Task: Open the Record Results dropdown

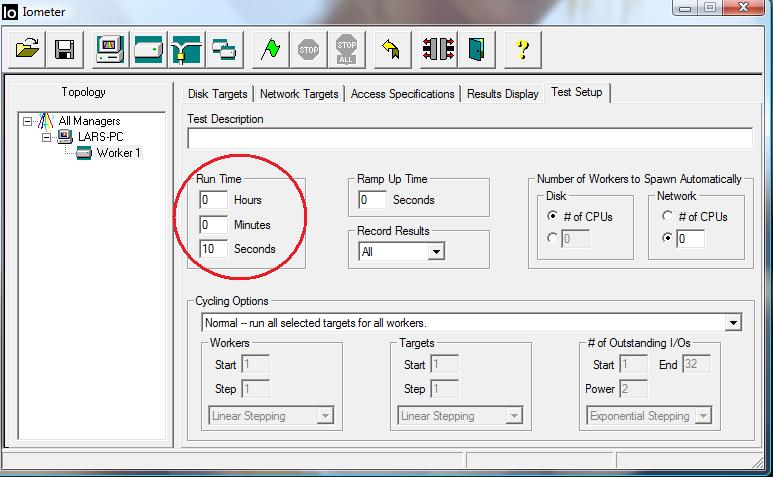Action: [435, 252]
